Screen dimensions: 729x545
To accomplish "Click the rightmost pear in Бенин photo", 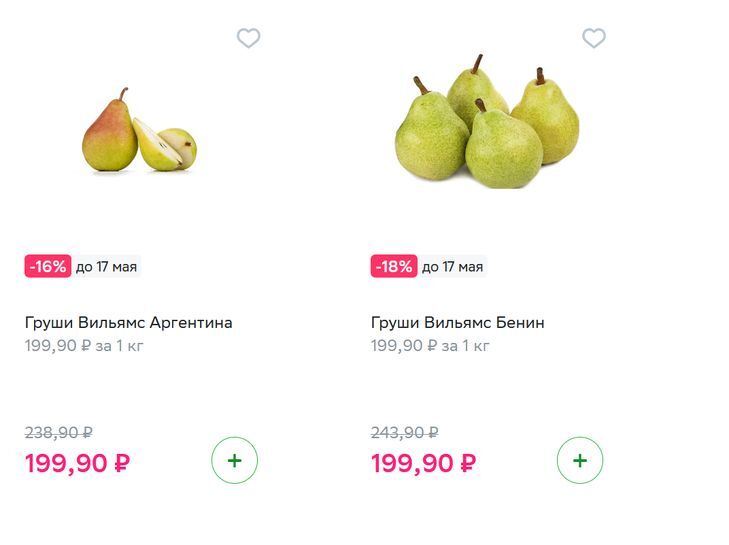I will click(548, 117).
